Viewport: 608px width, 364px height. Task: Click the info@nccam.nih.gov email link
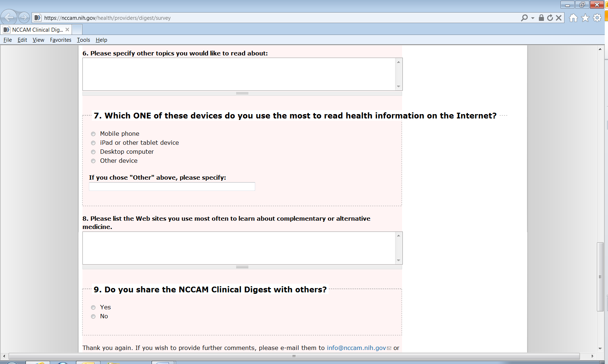pyautogui.click(x=356, y=348)
